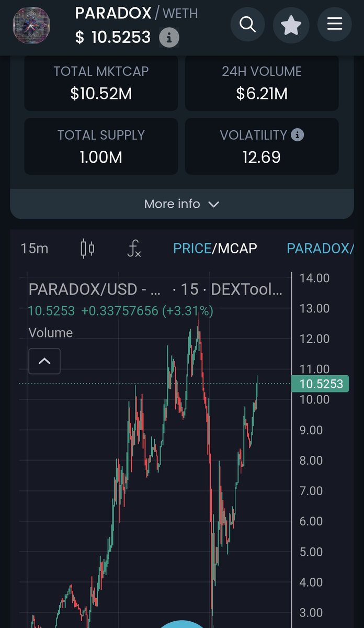This screenshot has width=364, height=628.
Task: Open the hamburger menu
Action: (x=335, y=24)
